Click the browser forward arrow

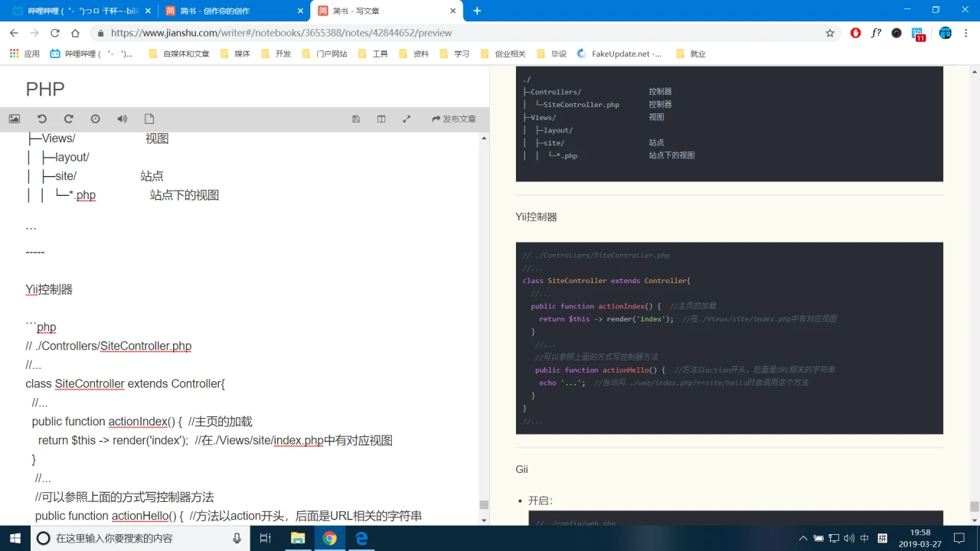coord(34,33)
